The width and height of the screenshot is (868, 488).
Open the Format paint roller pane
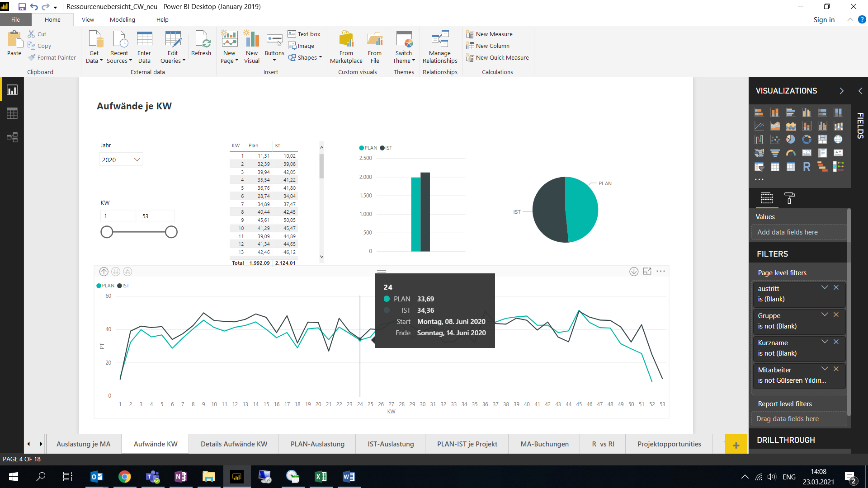789,198
